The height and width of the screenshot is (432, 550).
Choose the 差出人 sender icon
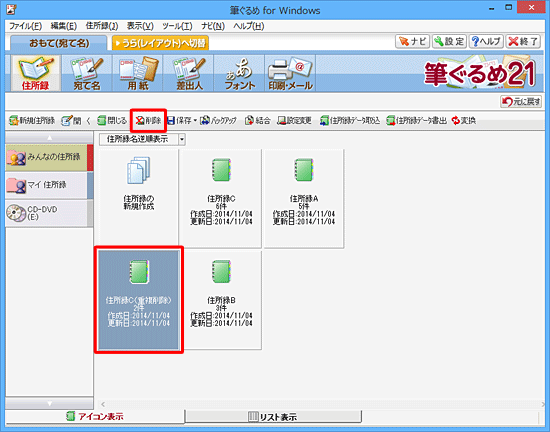click(189, 73)
